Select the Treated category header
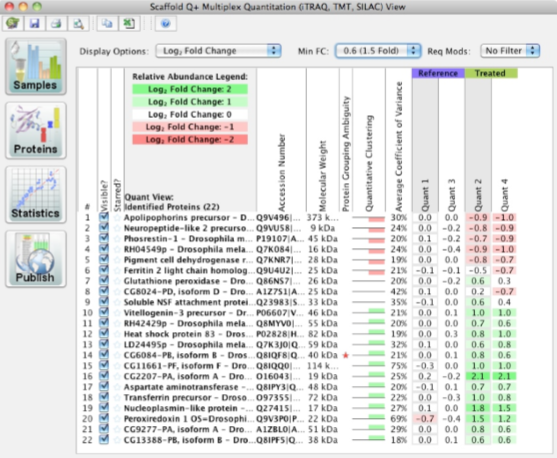Screen dimensions: 557x458 click(491, 73)
